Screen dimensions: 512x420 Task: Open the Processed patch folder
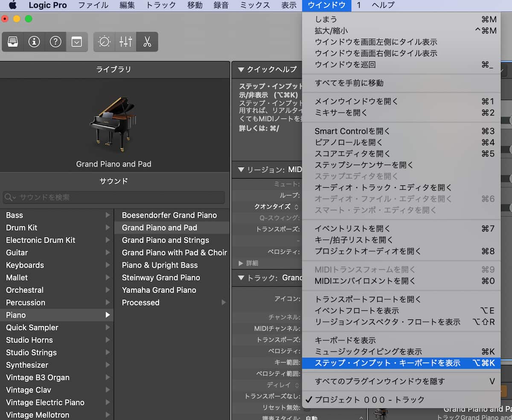(172, 302)
